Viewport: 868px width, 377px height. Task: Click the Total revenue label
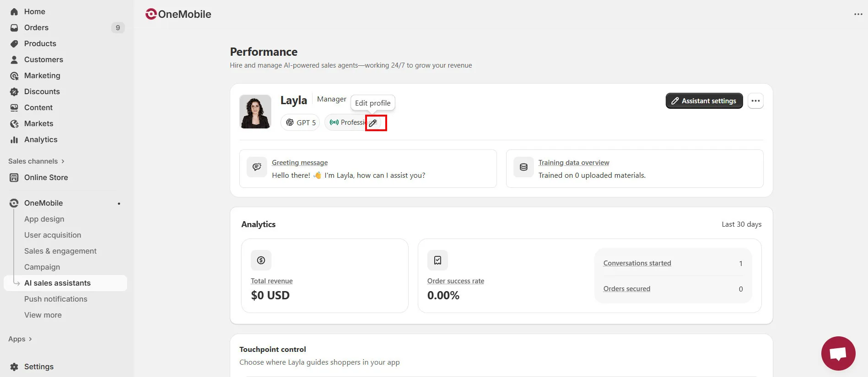click(x=272, y=281)
